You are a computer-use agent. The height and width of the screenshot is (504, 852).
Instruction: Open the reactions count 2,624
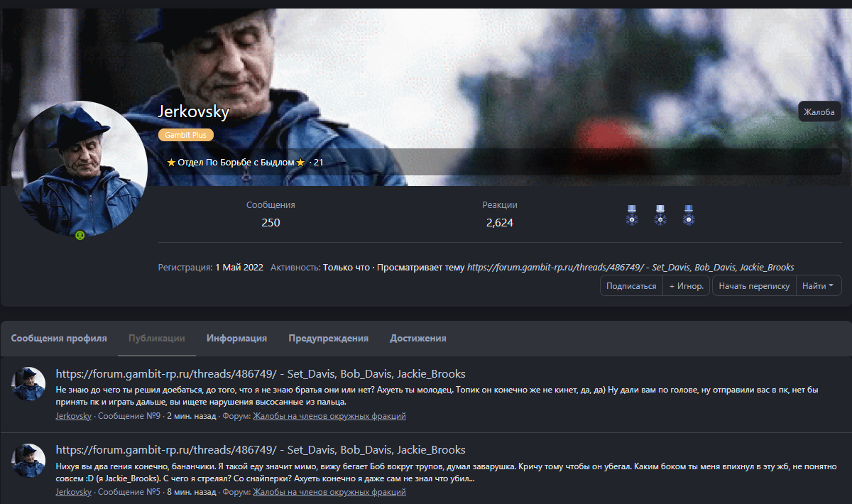499,223
